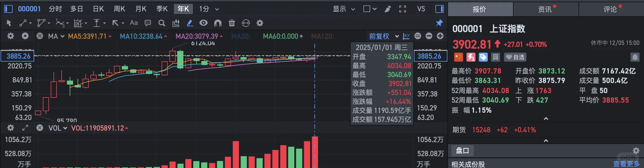Select the 年K chart tab
Image resolution: width=644 pixels, height=168 pixels.
coord(183,9)
